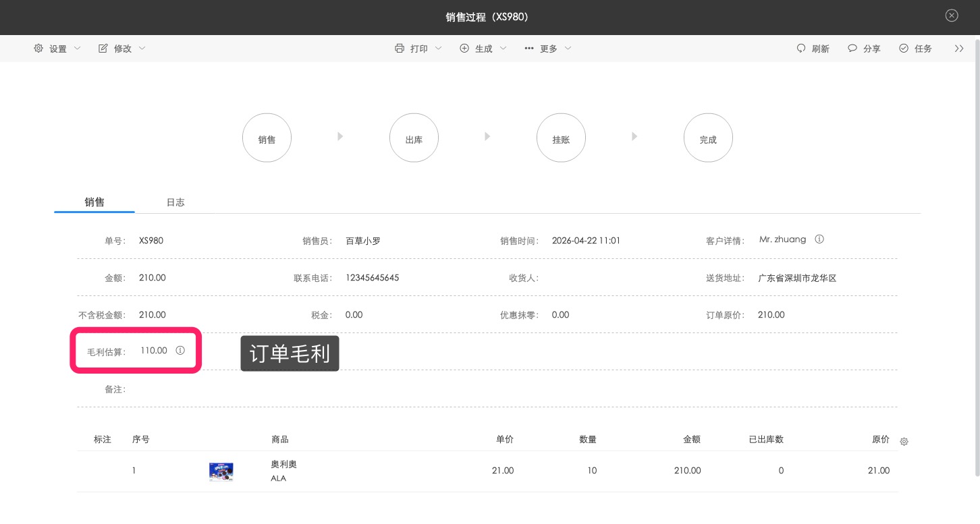Click the 打印 printer icon

400,49
